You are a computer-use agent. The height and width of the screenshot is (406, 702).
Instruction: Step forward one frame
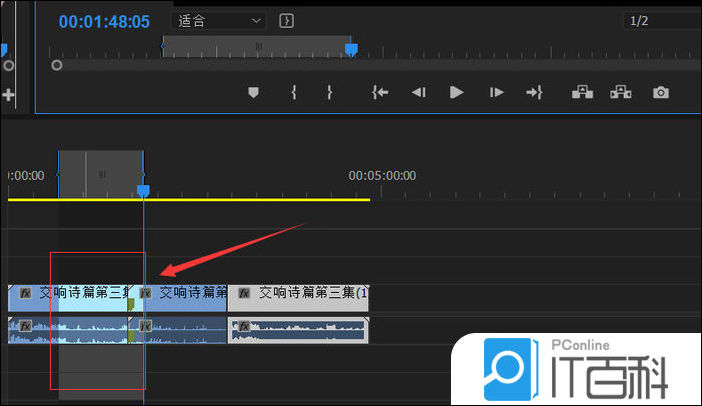(496, 92)
